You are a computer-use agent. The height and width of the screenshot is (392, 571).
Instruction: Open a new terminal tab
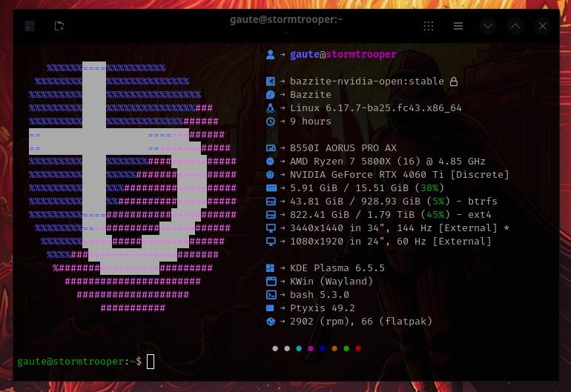[x=59, y=26]
